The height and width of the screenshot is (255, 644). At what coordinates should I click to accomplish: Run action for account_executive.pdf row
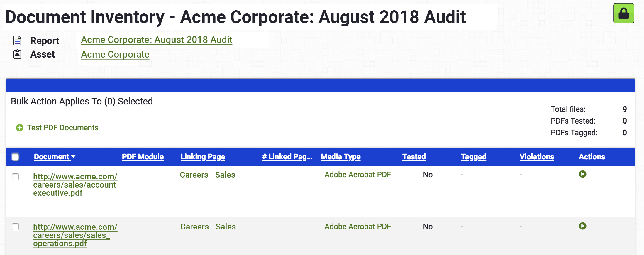[582, 174]
